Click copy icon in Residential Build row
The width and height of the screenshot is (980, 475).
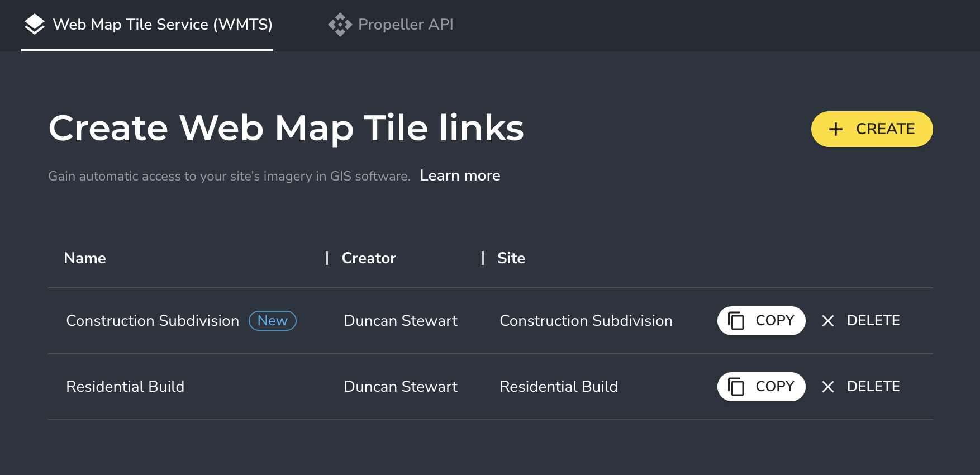[x=736, y=387]
